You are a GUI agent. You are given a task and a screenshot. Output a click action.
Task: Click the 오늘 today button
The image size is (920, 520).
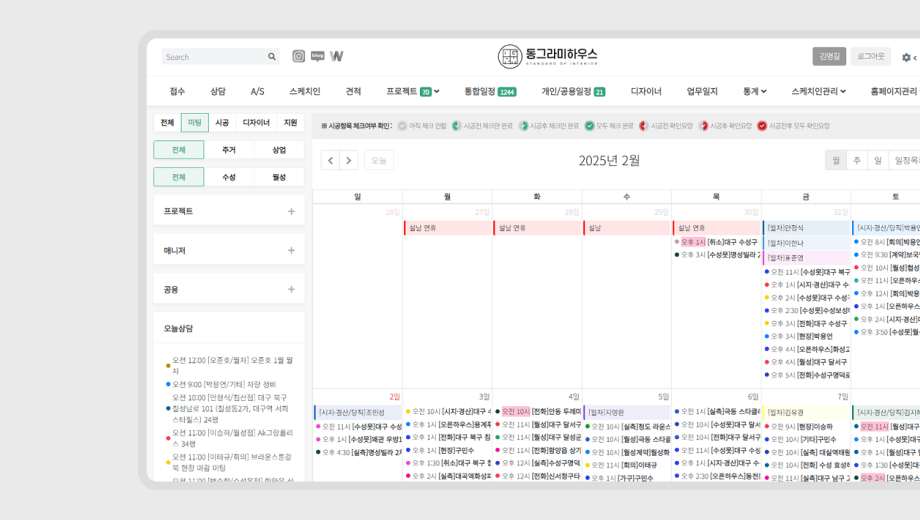379,160
